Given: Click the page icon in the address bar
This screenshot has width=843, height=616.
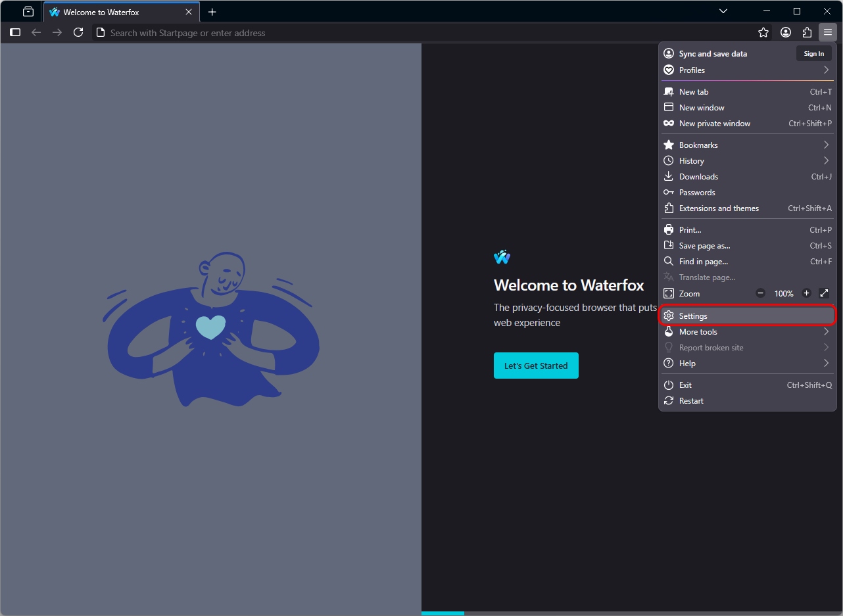Looking at the screenshot, I should coord(100,32).
